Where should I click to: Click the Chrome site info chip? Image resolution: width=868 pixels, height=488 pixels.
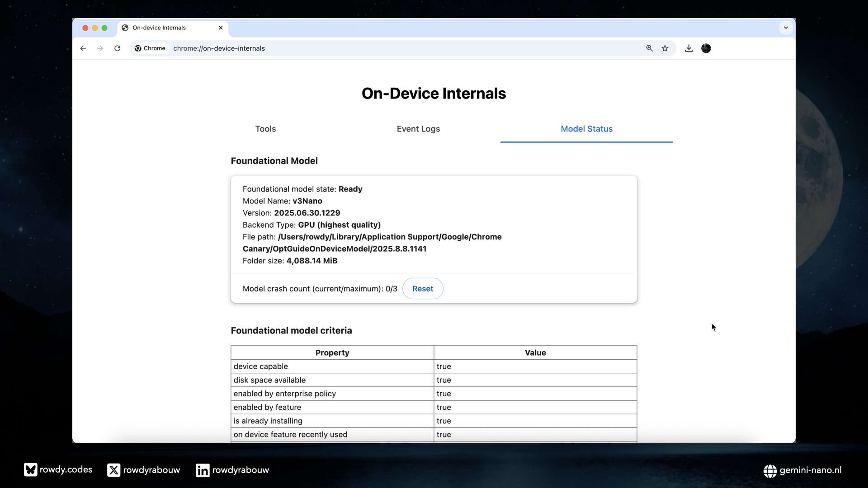tap(150, 48)
